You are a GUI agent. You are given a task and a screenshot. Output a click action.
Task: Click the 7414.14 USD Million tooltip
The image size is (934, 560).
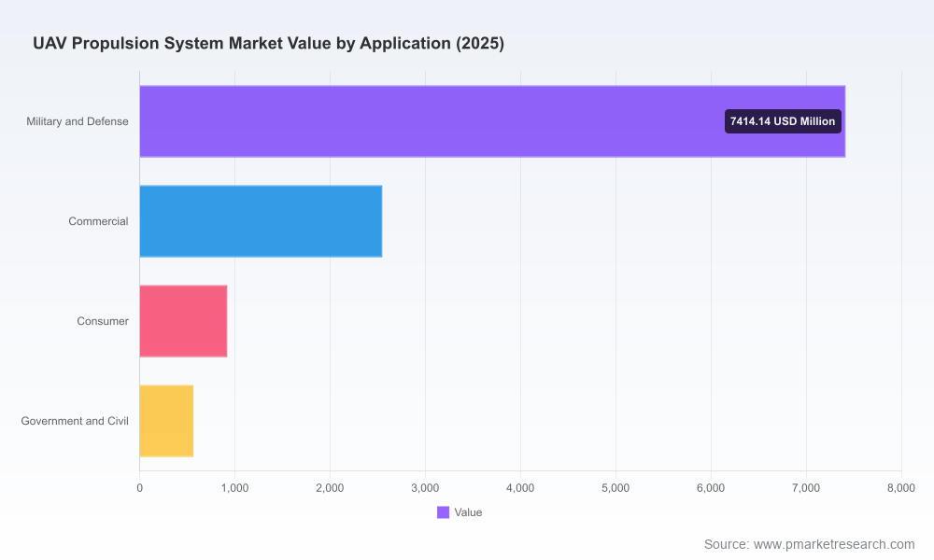click(x=783, y=121)
